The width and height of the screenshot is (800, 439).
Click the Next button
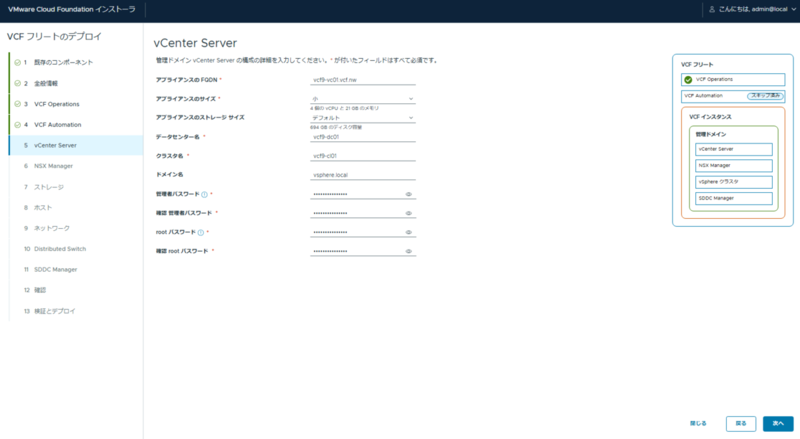pos(778,423)
